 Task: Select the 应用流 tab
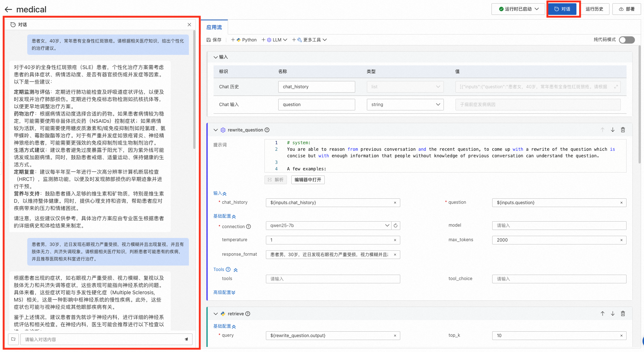point(214,27)
